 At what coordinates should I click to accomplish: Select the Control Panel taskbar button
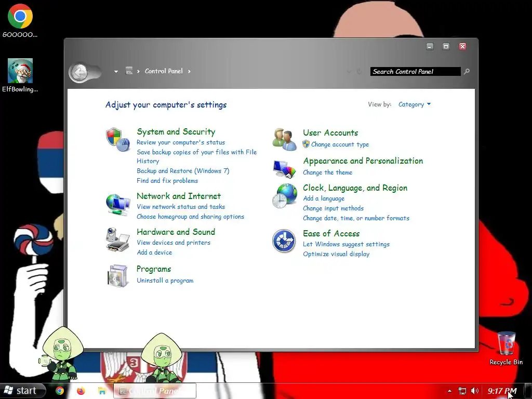click(x=155, y=391)
